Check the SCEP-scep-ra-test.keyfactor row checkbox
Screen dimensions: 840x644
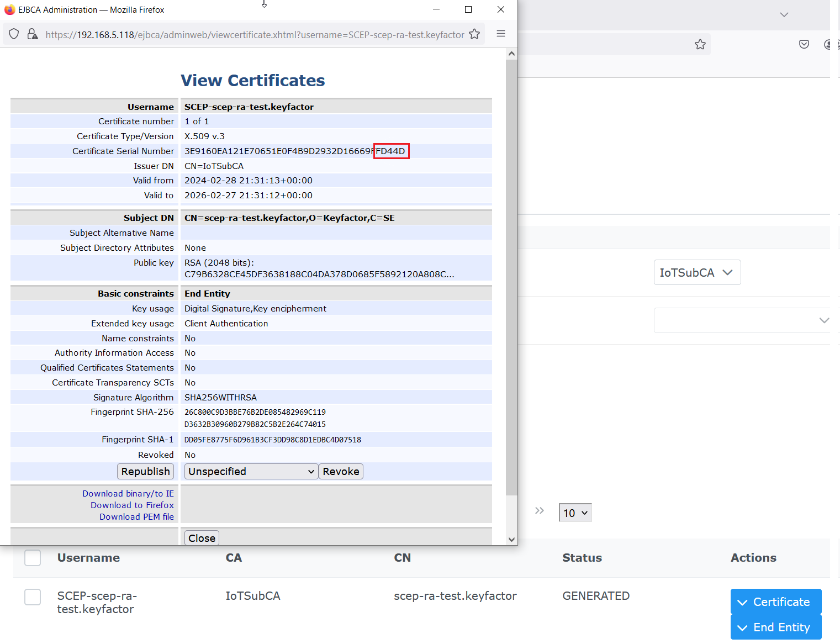click(x=33, y=597)
